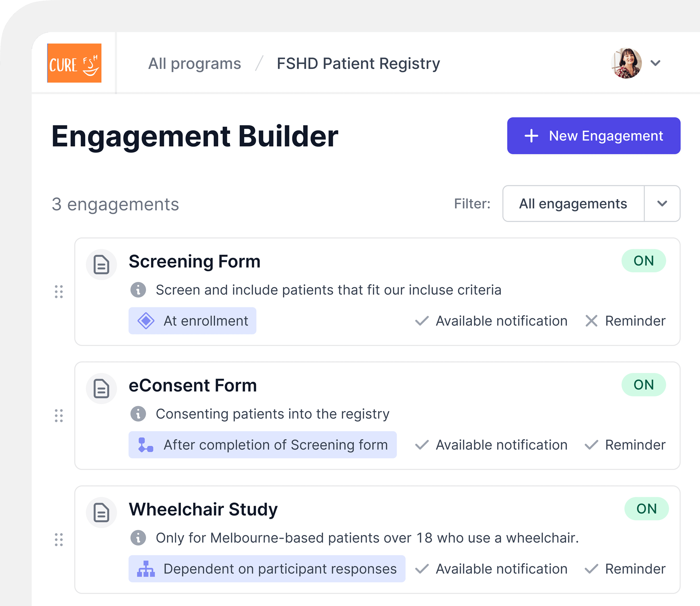Viewport: 700px width, 606px height.
Task: Click the Wheelchair Study document icon
Action: pyautogui.click(x=101, y=512)
